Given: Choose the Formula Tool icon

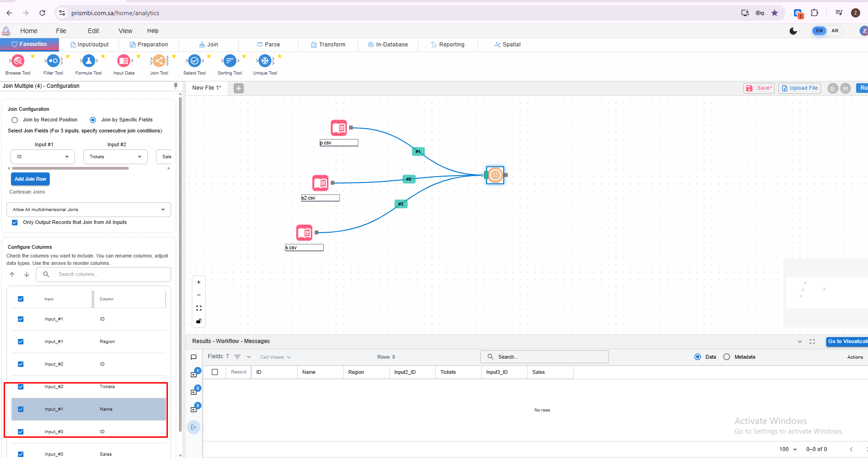Looking at the screenshot, I should pos(88,61).
